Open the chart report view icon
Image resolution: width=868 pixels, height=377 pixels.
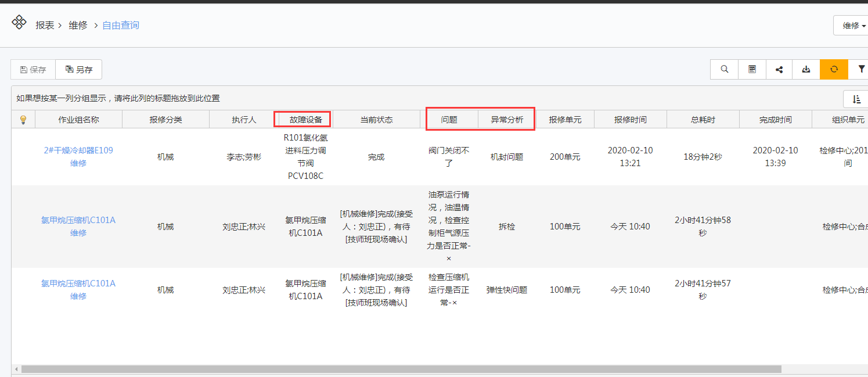click(752, 69)
